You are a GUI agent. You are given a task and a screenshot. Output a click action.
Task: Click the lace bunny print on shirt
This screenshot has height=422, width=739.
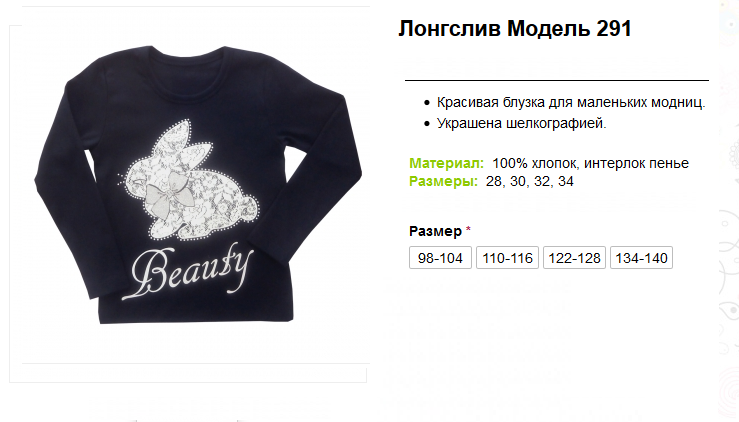[189, 182]
